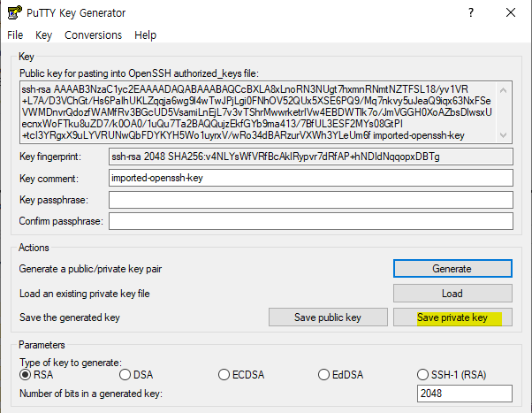
Task: Click the public key box scroll up arrow
Action: [x=504, y=90]
